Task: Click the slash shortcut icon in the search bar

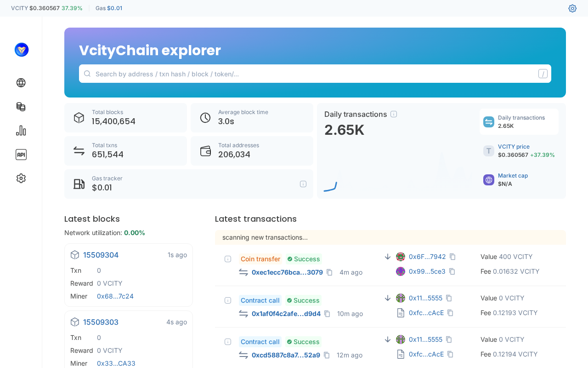Action: [543, 74]
